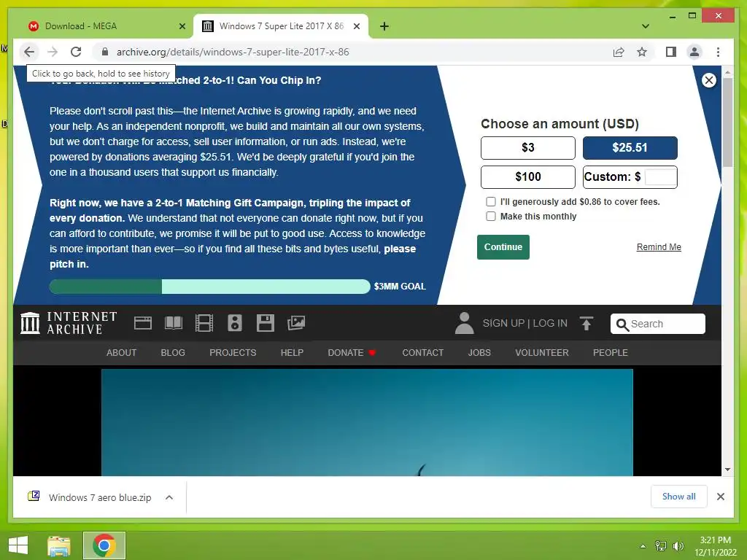Click the Remind Me link
Image resolution: width=747 pixels, height=560 pixels.
click(659, 247)
